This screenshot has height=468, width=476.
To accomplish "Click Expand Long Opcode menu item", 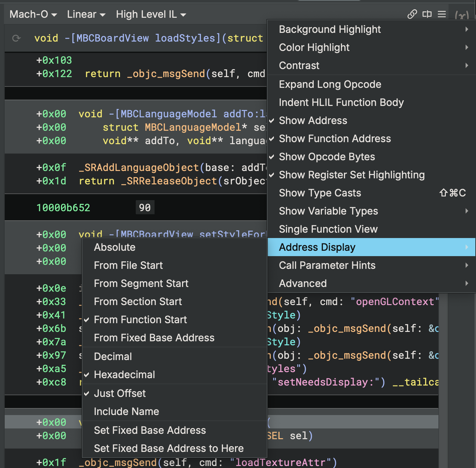I will click(372, 84).
